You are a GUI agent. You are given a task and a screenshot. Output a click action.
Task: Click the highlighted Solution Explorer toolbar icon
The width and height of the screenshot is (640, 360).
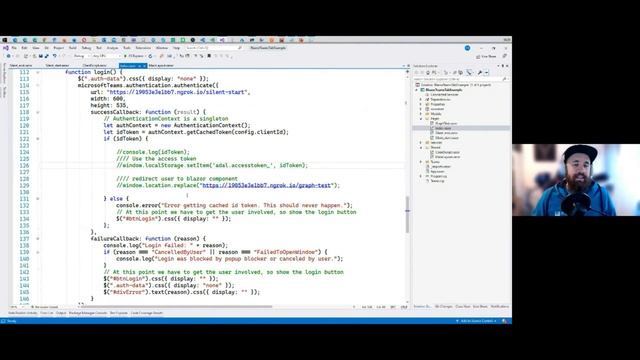click(x=469, y=73)
